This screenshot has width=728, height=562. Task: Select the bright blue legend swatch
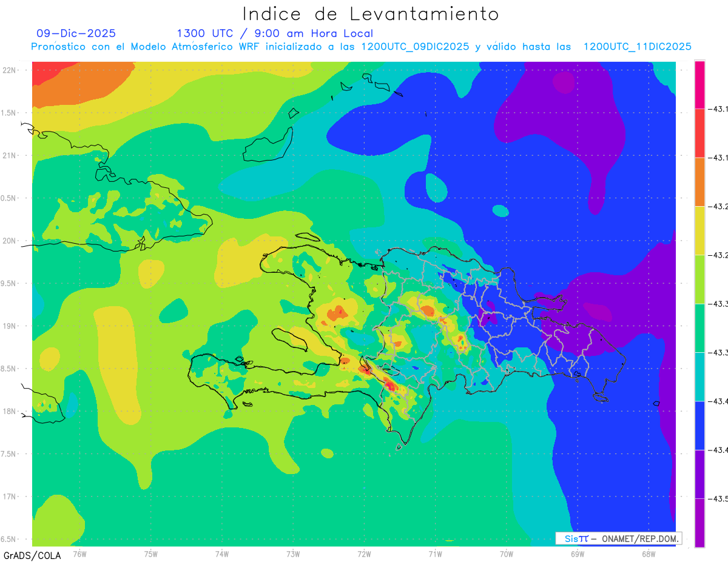tap(699, 426)
